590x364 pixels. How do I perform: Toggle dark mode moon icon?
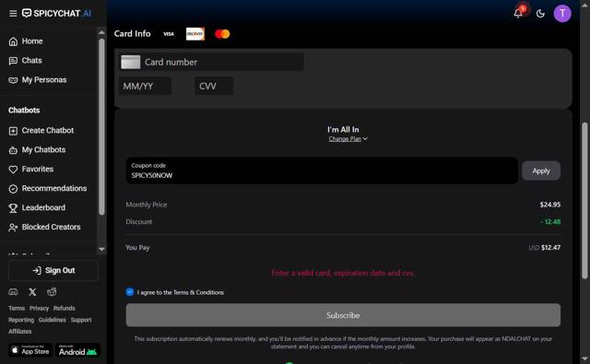pos(540,14)
